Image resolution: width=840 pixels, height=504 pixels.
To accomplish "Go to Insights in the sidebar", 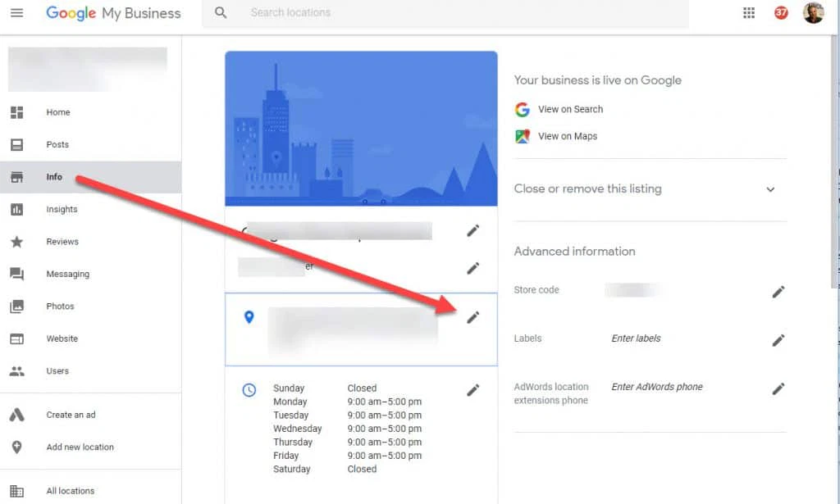I will 62,210.
